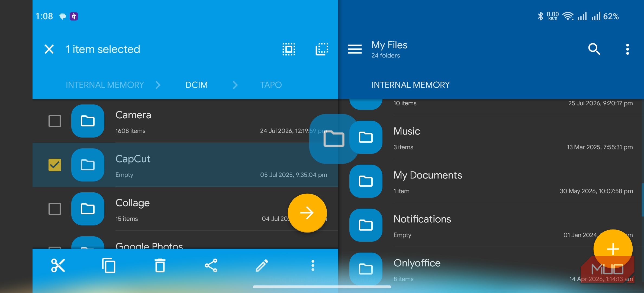
Task: Open the overflow menu in My Files header
Action: (627, 49)
